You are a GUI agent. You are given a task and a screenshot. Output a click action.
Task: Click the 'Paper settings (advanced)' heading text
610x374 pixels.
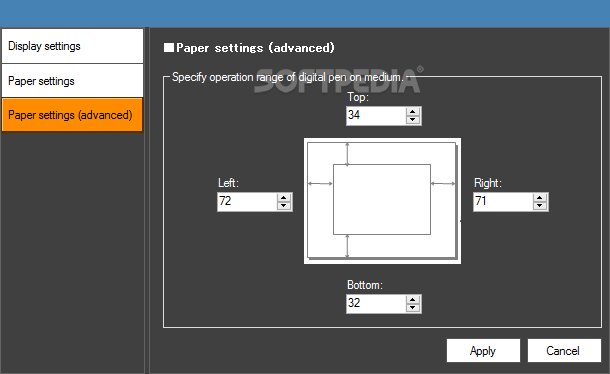point(255,48)
